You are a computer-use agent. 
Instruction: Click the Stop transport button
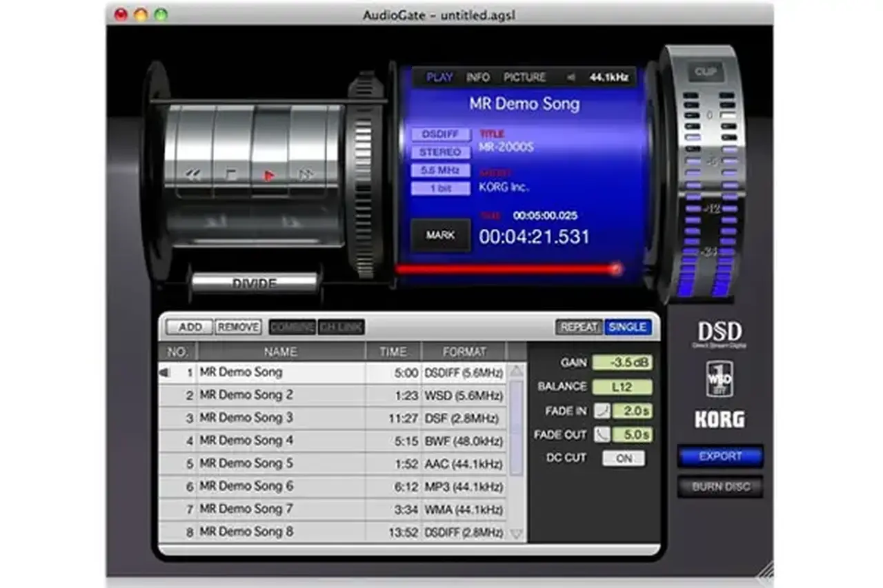point(231,175)
